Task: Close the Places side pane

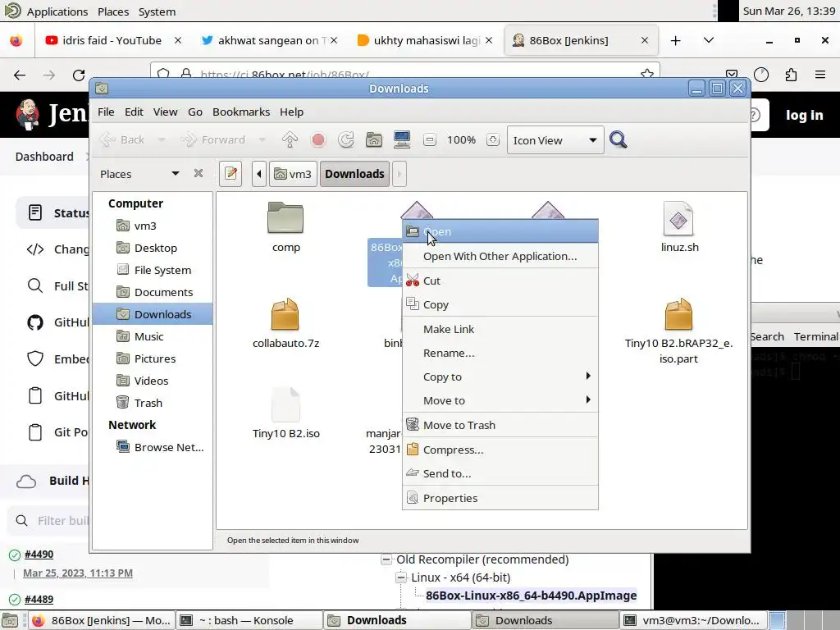Action: 199,173
